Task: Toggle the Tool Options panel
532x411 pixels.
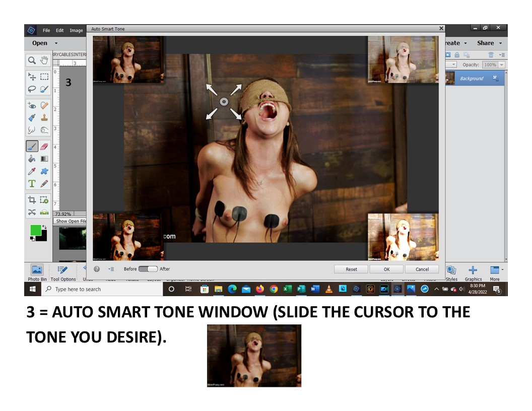Action: (63, 272)
